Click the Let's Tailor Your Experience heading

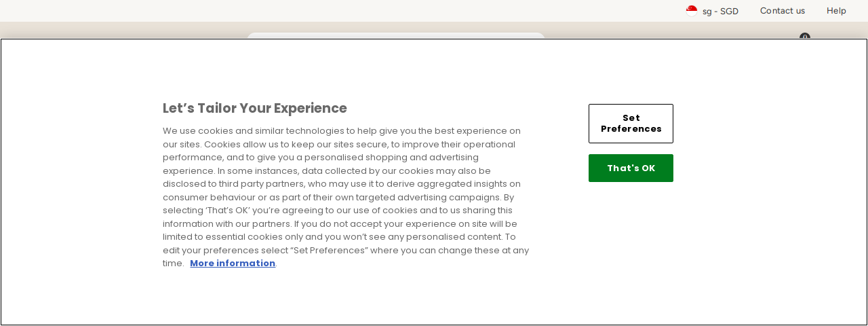click(255, 109)
